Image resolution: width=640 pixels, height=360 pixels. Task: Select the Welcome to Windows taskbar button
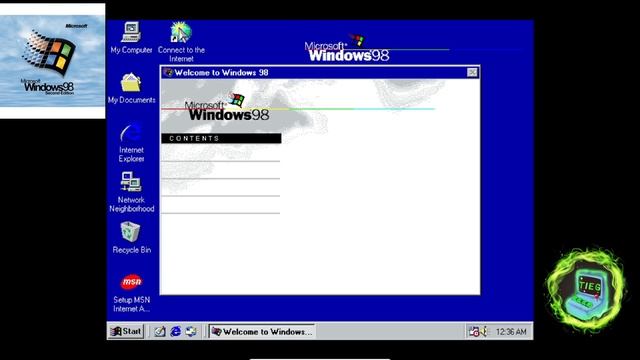tap(262, 331)
